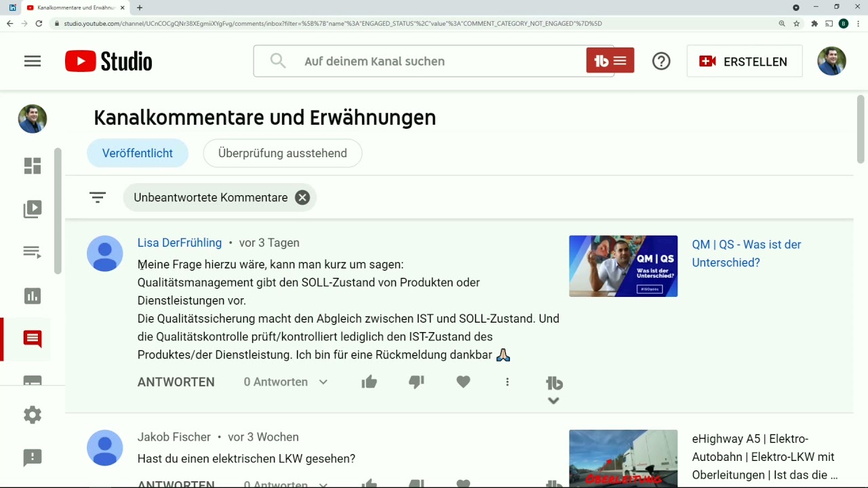
Task: Open the hamburger navigation menu
Action: (x=33, y=61)
